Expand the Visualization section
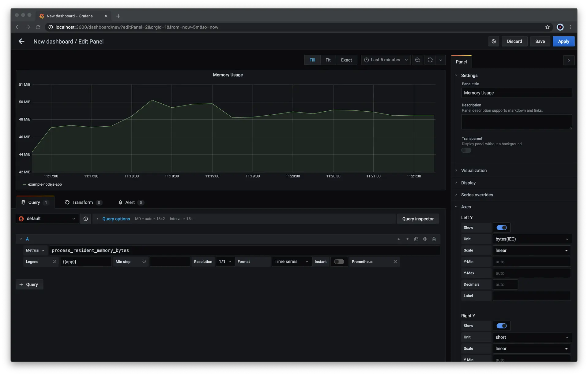The width and height of the screenshot is (588, 375). pos(474,170)
